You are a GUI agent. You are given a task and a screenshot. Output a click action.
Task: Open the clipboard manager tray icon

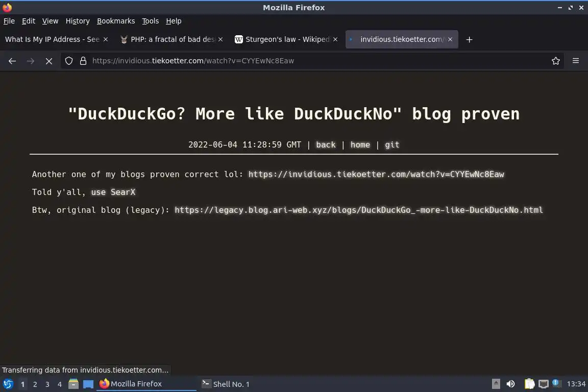pos(529,384)
